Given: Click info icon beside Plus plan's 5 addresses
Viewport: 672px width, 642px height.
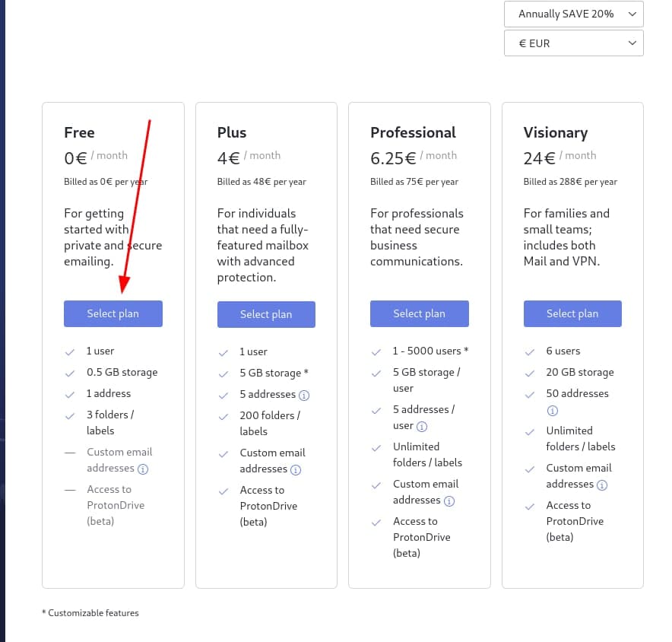Looking at the screenshot, I should click(x=304, y=396).
